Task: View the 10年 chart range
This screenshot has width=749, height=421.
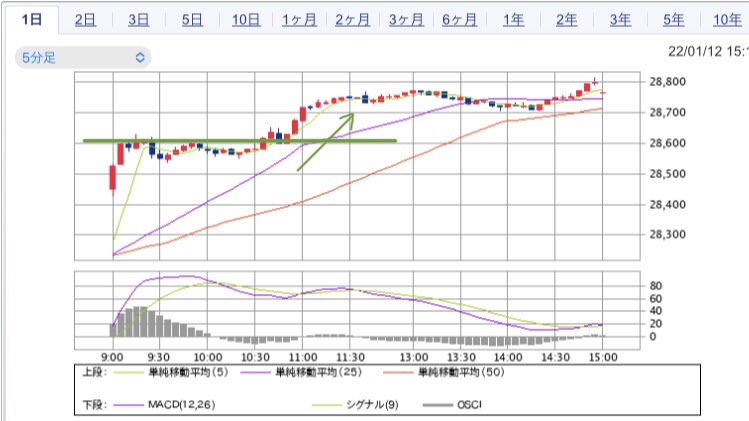Action: coord(727,20)
